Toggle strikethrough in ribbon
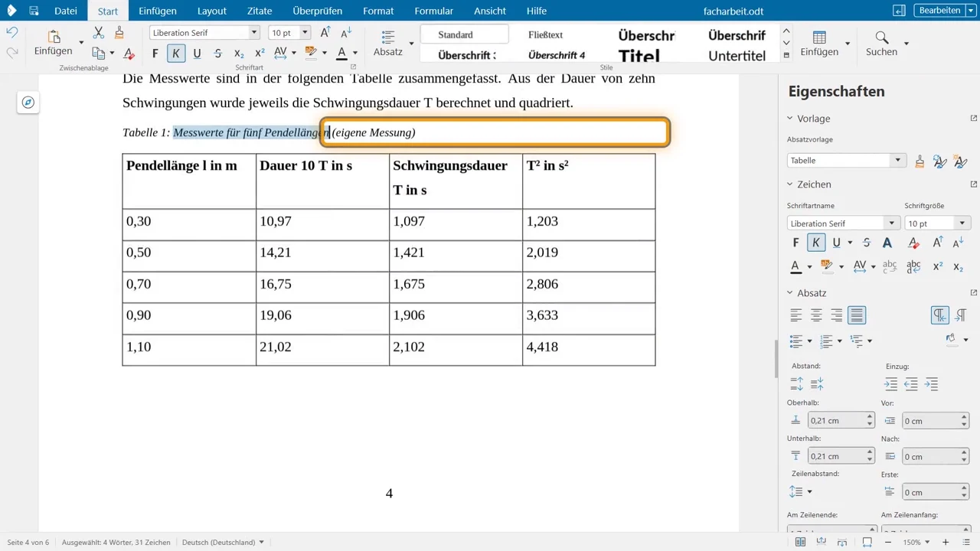 pos(218,54)
